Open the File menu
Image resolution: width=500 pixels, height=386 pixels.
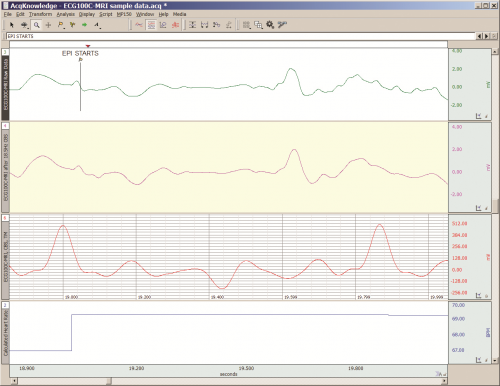click(8, 14)
